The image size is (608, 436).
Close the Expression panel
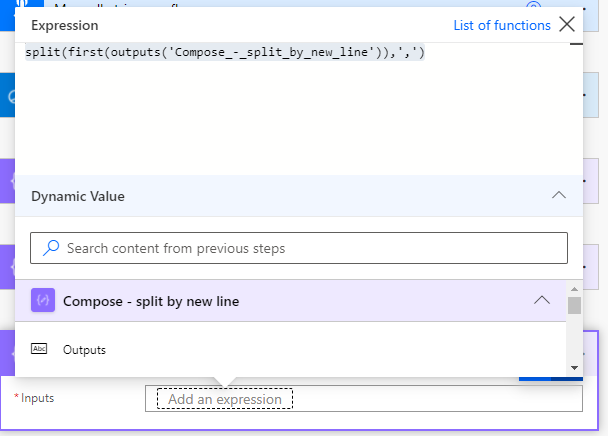pos(568,25)
